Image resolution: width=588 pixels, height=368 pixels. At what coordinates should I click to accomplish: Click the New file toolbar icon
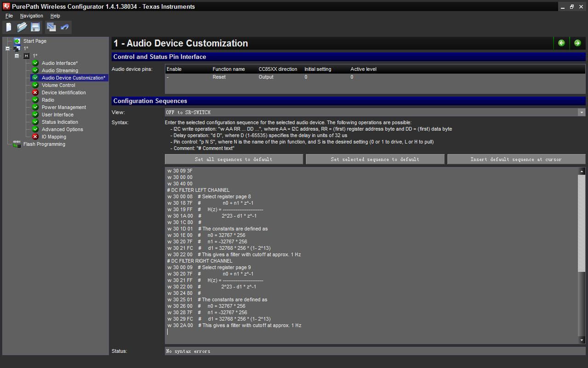point(9,27)
